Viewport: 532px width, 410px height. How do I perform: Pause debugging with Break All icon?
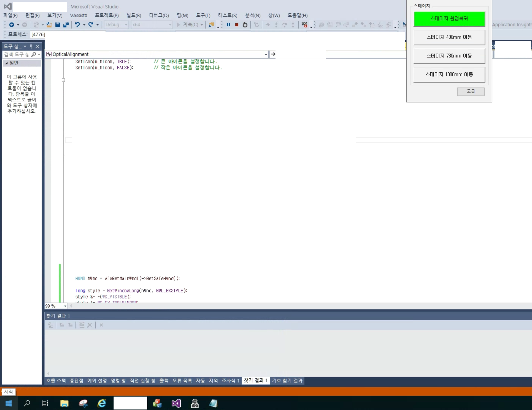pos(228,25)
